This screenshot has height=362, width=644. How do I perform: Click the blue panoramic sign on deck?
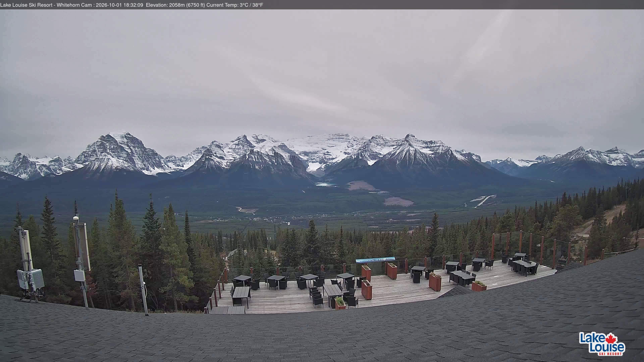[375, 260]
